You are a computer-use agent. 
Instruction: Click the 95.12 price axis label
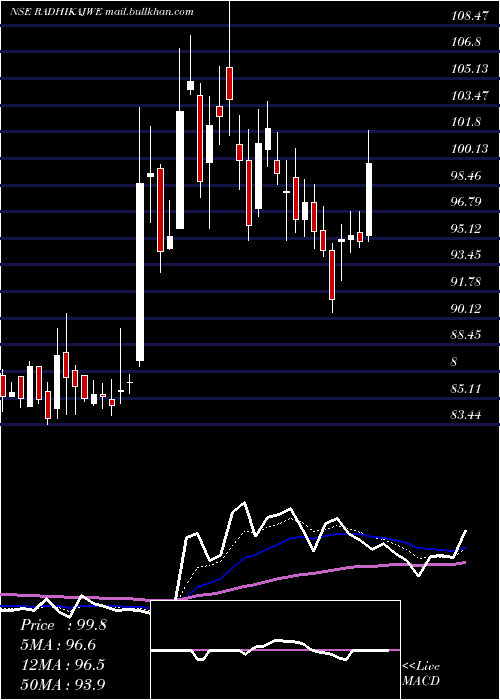point(466,229)
